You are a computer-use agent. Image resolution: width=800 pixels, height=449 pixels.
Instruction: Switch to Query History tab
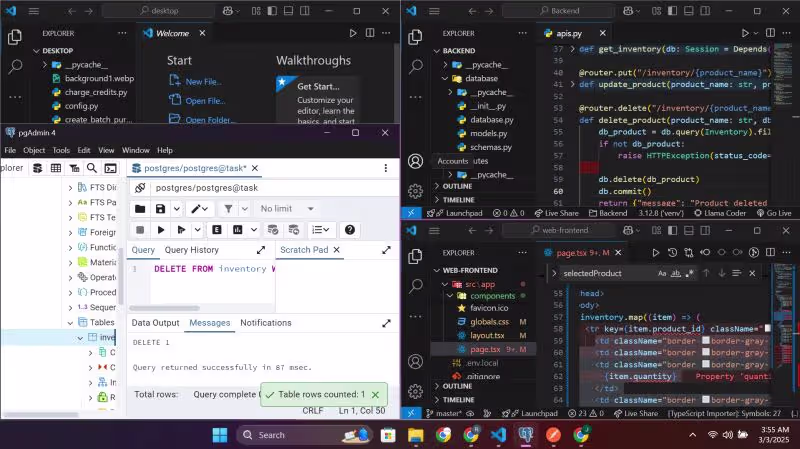coord(191,250)
